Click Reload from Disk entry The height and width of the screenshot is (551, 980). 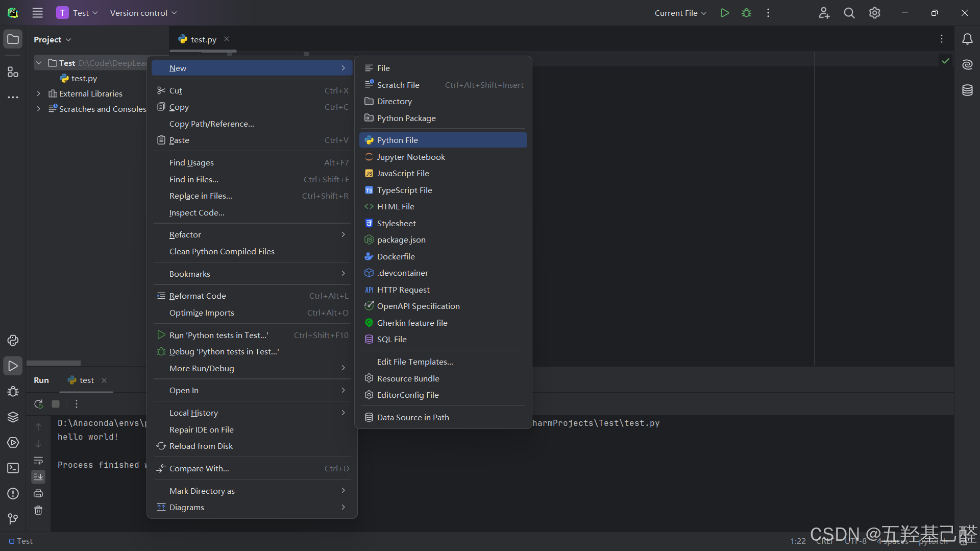(252, 446)
